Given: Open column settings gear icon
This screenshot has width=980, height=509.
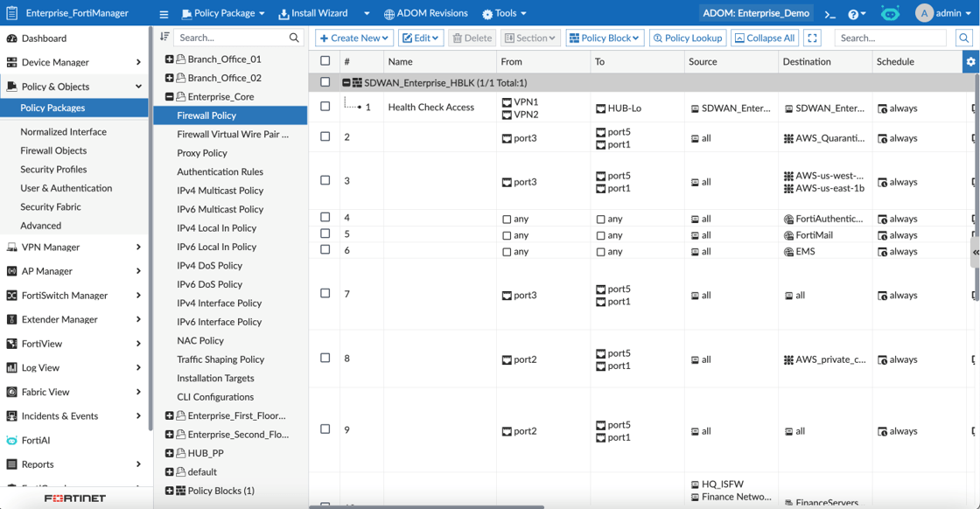Looking at the screenshot, I should point(970,61).
